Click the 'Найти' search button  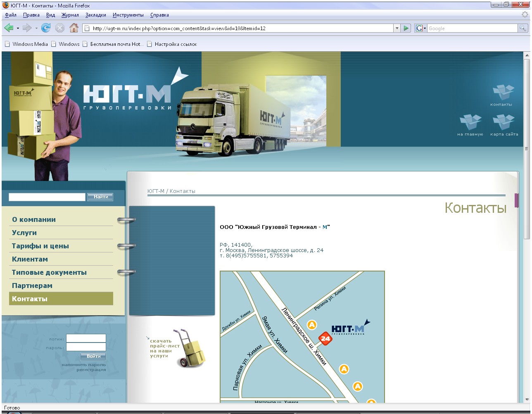[x=100, y=197]
